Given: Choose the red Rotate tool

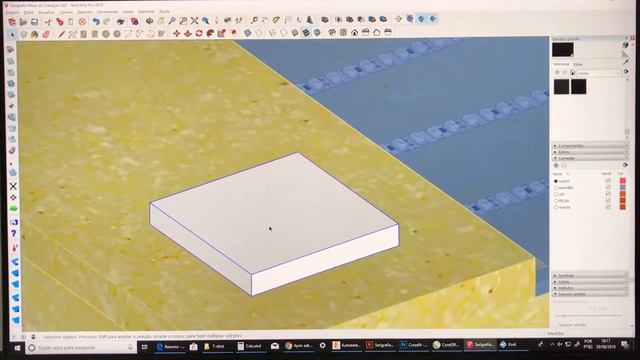Looking at the screenshot, I should pyautogui.click(x=199, y=33).
